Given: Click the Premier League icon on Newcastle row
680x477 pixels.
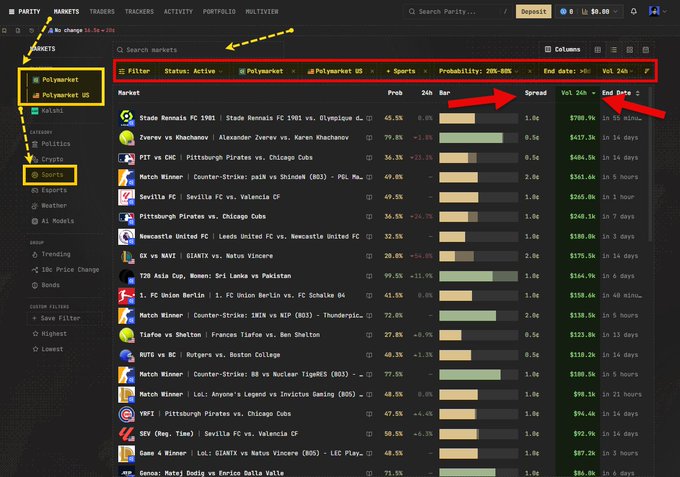Looking at the screenshot, I should [127, 237].
